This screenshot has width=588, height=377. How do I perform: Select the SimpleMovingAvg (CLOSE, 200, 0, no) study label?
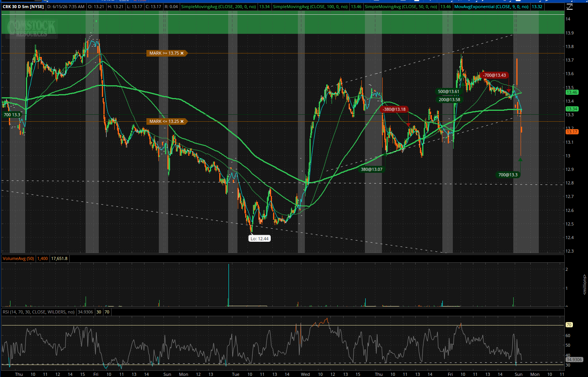pyautogui.click(x=218, y=7)
